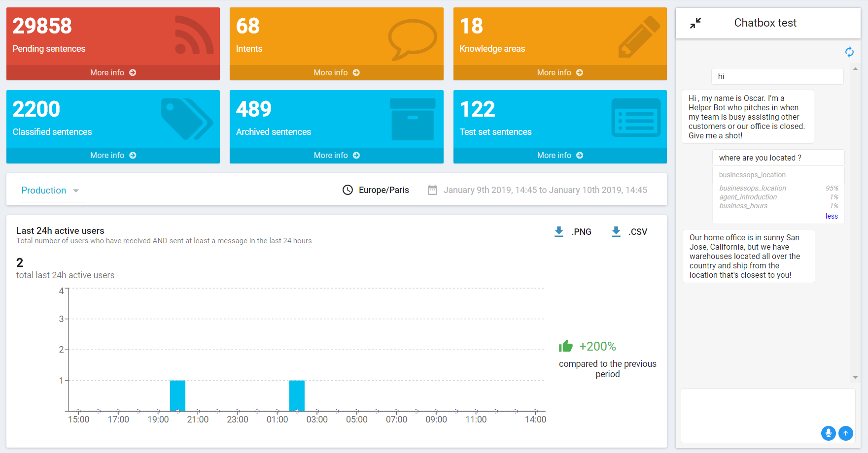
Task: Click the green thumbs-up icon
Action: [566, 346]
